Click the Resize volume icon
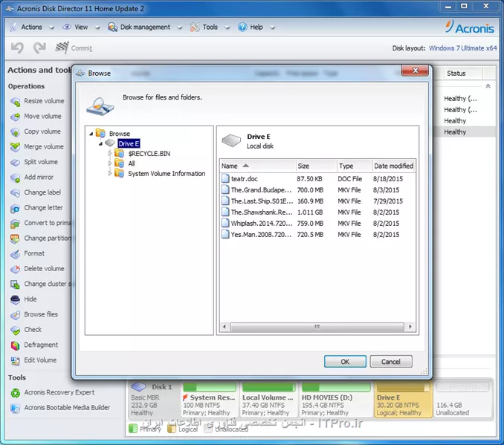Image resolution: width=504 pixels, height=445 pixels. [15, 102]
